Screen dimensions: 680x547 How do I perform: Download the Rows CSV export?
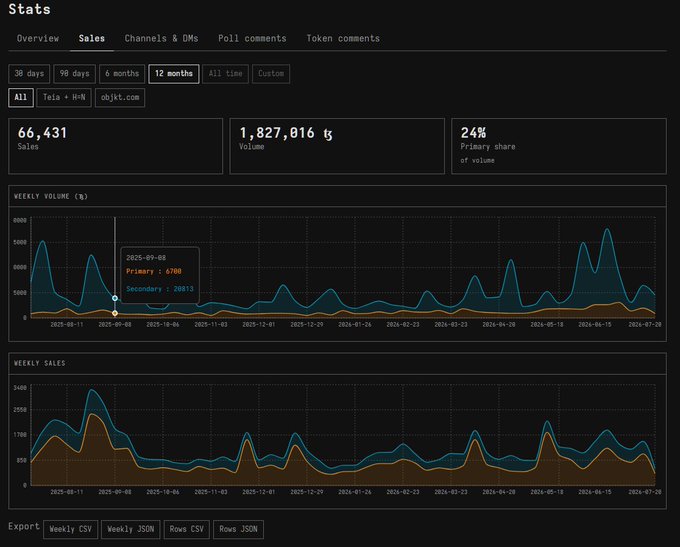point(186,529)
